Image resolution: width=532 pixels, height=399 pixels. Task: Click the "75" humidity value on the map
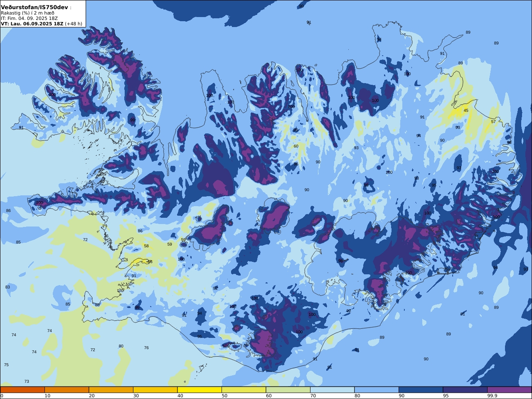tap(6, 365)
